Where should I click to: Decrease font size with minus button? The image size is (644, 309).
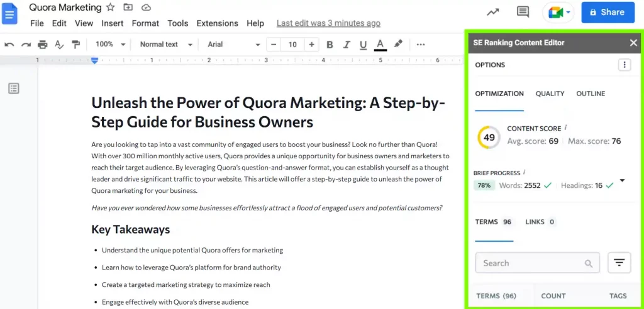[x=274, y=45]
